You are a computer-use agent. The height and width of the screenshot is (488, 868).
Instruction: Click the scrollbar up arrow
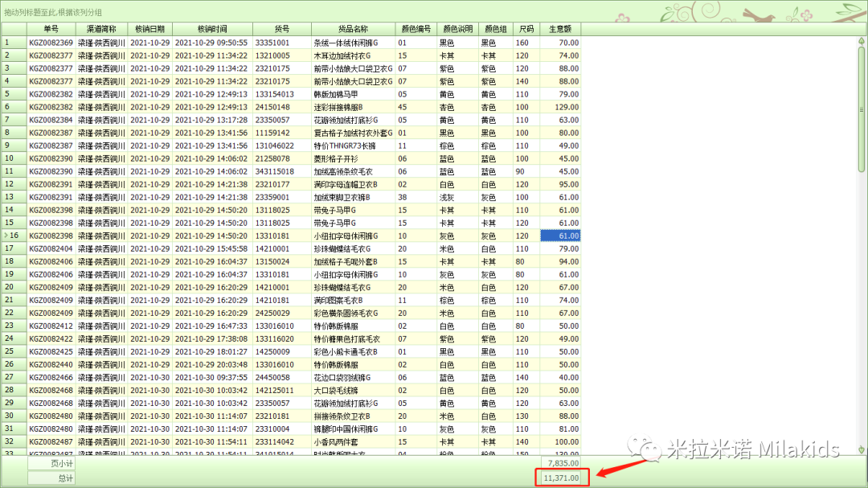click(862, 40)
